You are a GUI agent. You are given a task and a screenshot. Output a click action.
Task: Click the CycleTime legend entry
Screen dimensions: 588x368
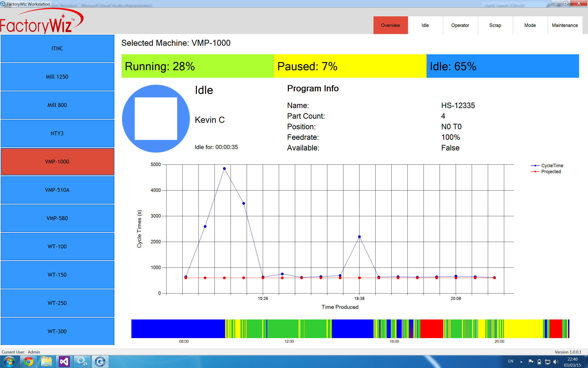coord(547,166)
